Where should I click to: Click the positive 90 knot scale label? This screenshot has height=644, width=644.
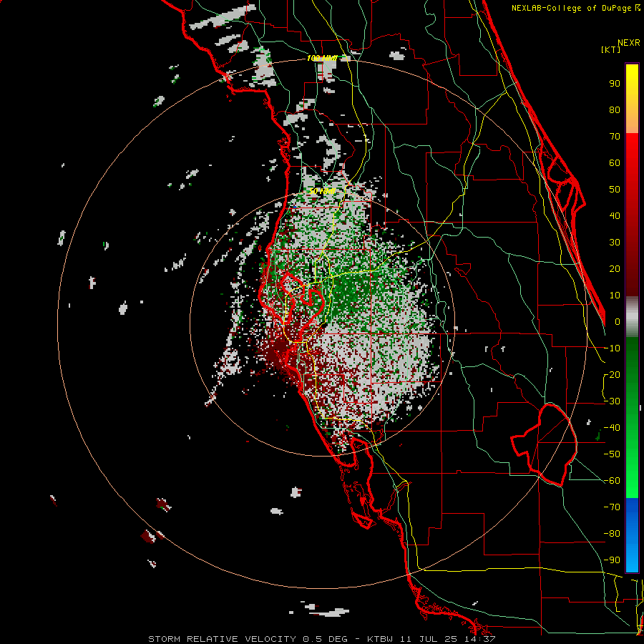pyautogui.click(x=615, y=84)
